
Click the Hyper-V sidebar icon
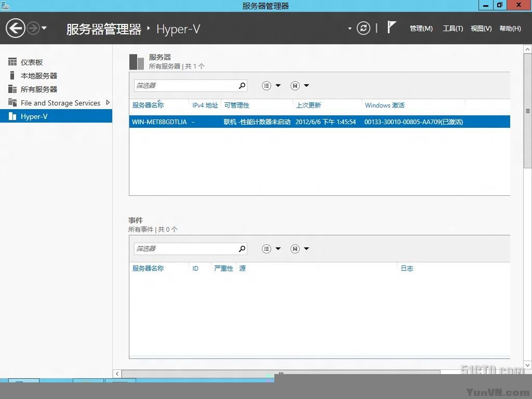click(x=12, y=116)
